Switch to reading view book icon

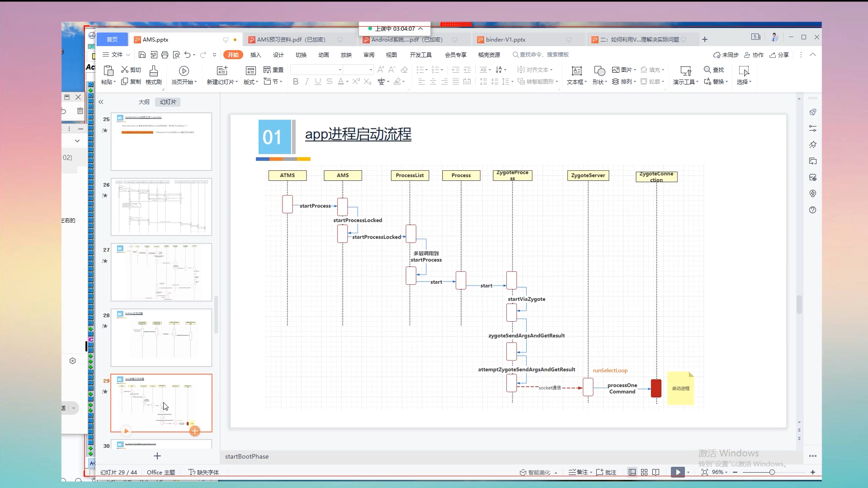tap(656, 472)
